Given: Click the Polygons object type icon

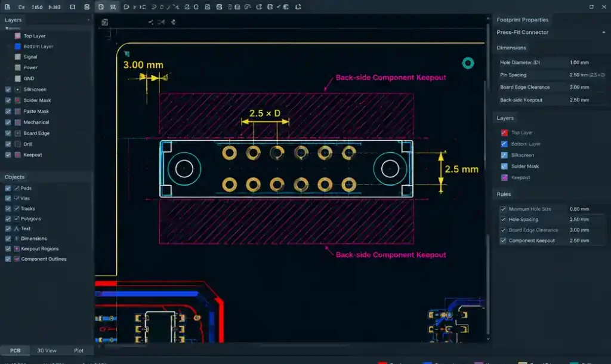Looking at the screenshot, I should coord(17,218).
